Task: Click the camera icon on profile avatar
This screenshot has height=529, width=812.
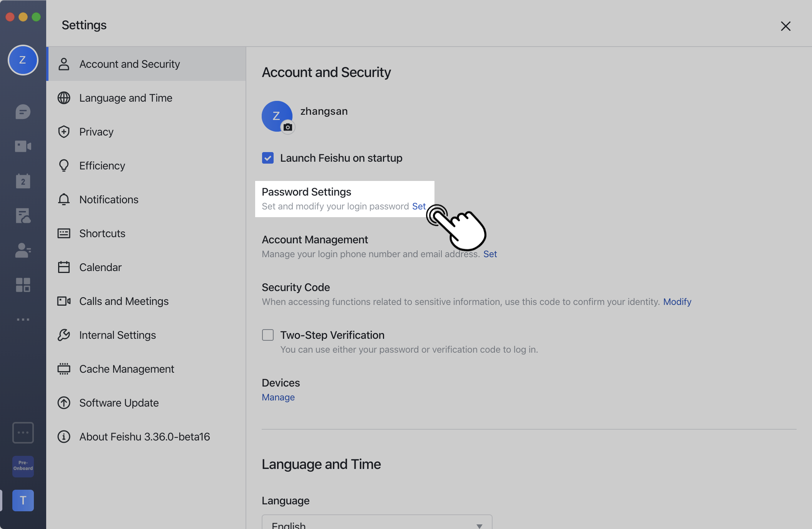Action: 288,127
